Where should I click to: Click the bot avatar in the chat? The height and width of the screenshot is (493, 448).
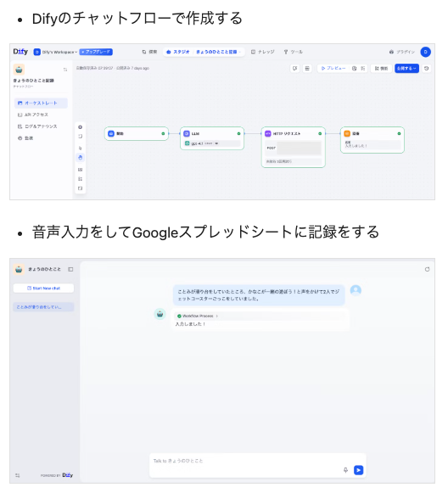(x=160, y=314)
